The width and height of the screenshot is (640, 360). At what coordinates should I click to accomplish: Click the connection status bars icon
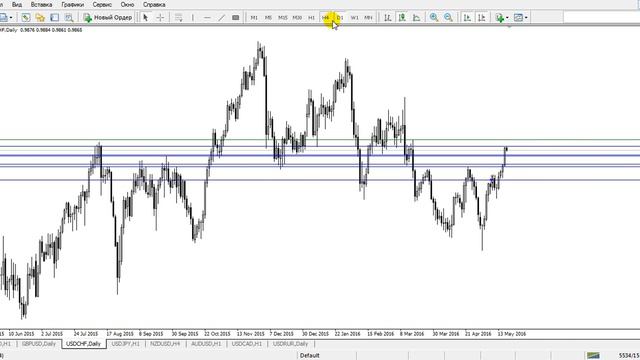coord(593,356)
